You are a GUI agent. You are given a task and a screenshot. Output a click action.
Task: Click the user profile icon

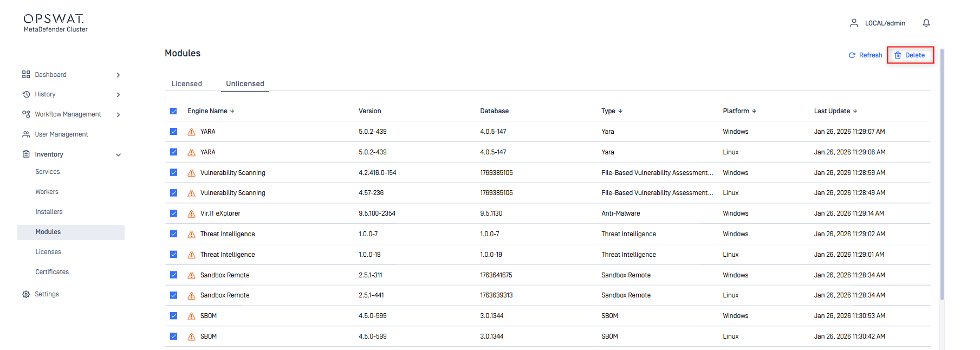[854, 23]
